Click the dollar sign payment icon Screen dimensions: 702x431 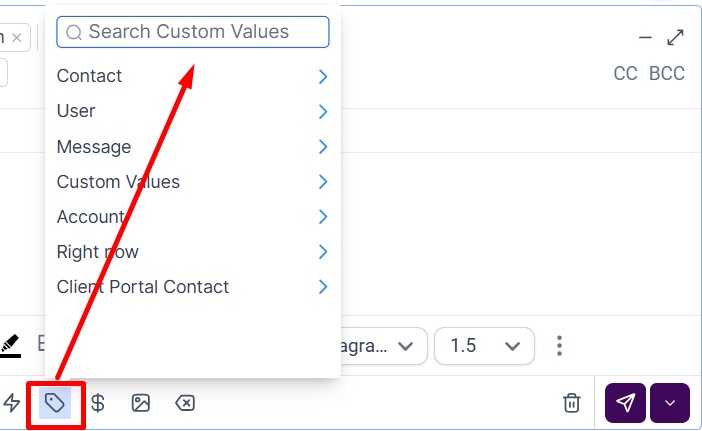(98, 403)
